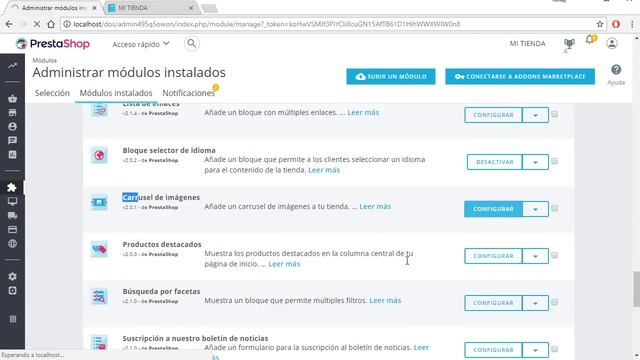Open the Shipping truck icon in sidebar

(x=13, y=216)
